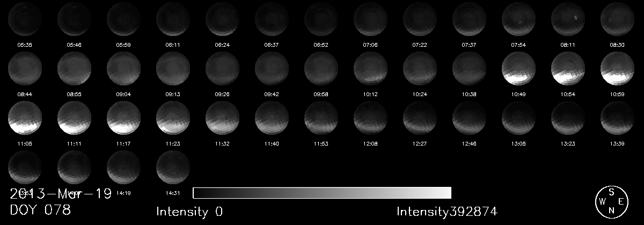This screenshot has width=644, height=225.
Task: Click the 12:08 disk image
Action: 370,118
